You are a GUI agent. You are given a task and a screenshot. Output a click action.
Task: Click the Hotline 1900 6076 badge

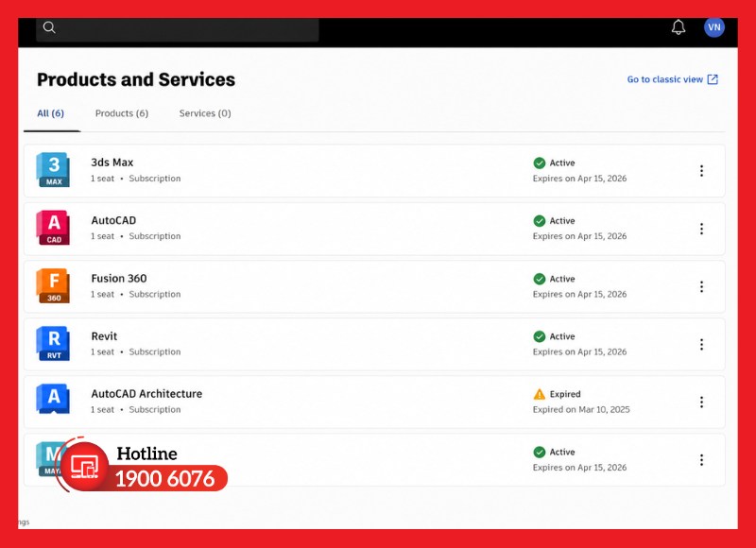[x=142, y=465]
